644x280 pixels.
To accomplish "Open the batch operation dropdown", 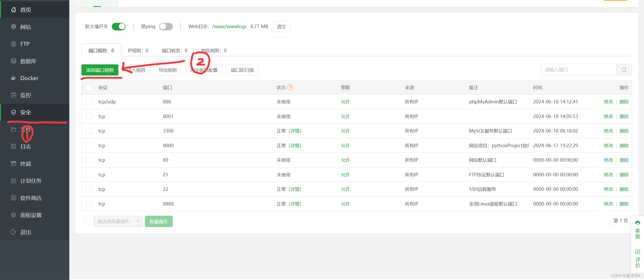I will (x=118, y=221).
